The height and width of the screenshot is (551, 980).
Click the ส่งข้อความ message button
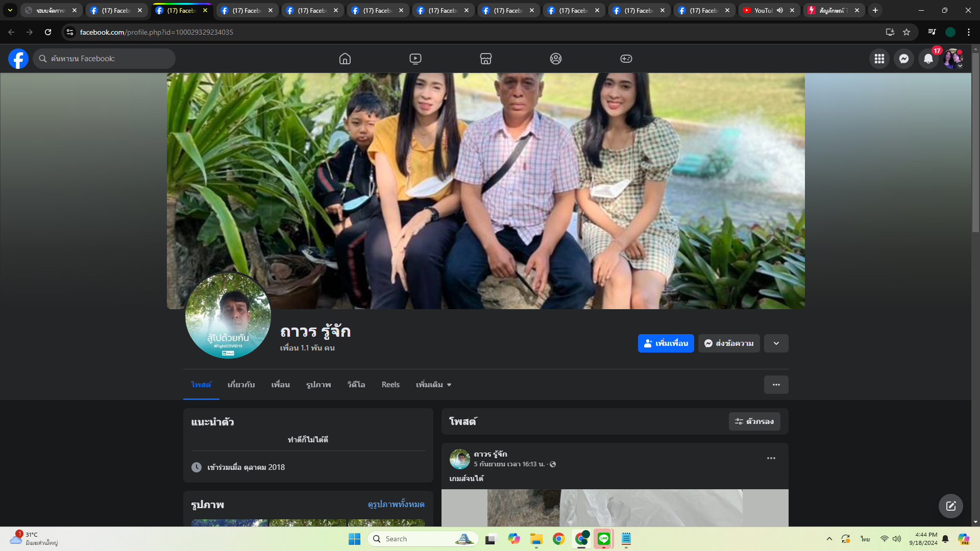pyautogui.click(x=729, y=343)
